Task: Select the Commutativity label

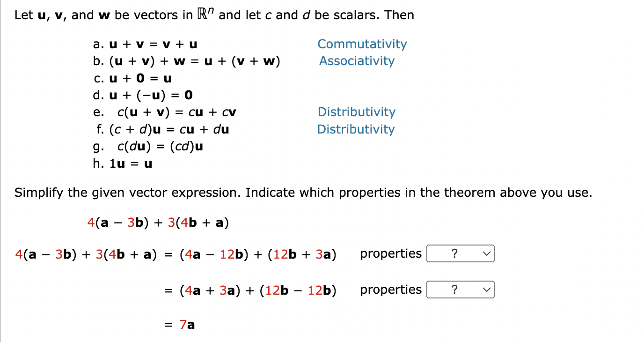Action: pos(362,44)
